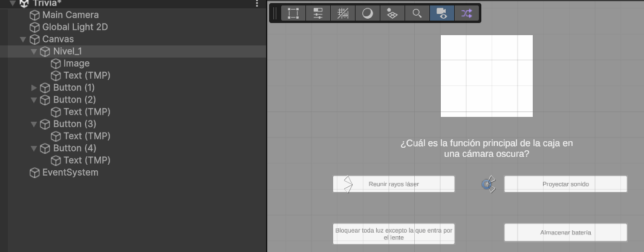Open the Trivia scene kebab menu
Viewport: 644px width, 252px height.
257,3
